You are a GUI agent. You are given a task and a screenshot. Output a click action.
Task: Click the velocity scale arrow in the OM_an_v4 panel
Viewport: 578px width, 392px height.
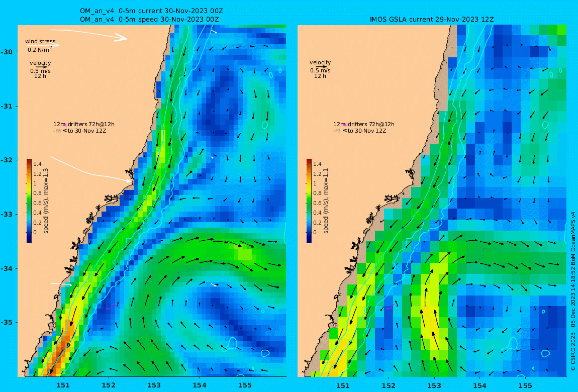tap(42, 67)
